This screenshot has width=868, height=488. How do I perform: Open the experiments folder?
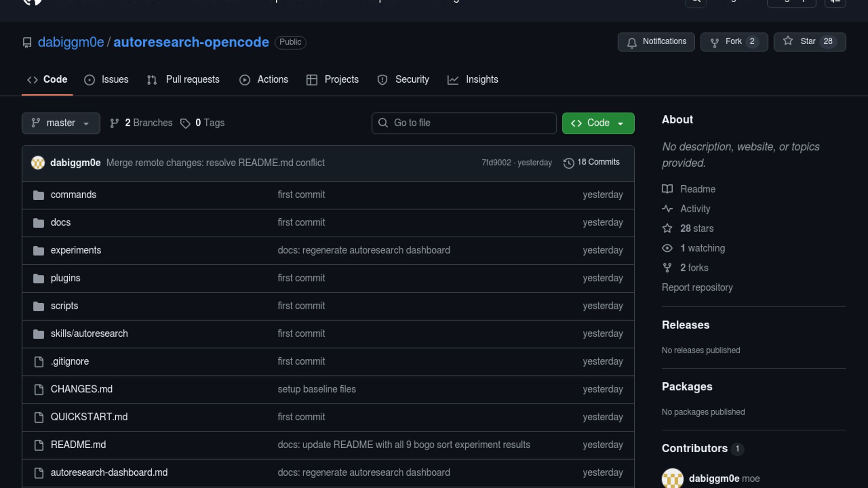(x=75, y=250)
